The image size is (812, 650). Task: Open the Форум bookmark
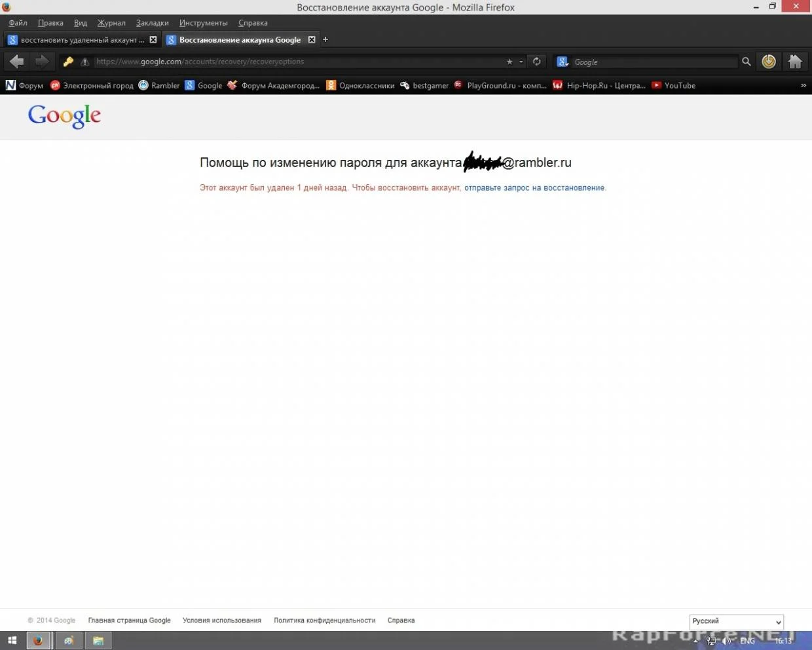[24, 85]
